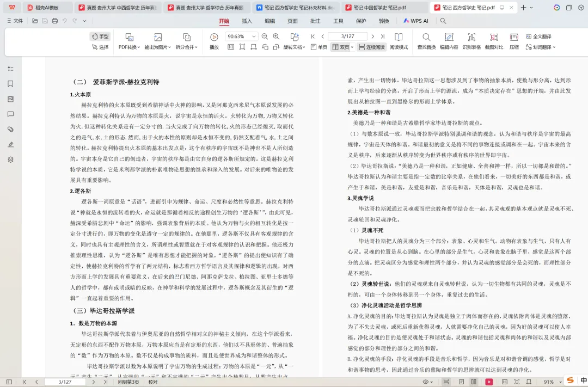588x387 pixels.
Task: Open the find and replace tool 查找替换
Action: pos(427,41)
